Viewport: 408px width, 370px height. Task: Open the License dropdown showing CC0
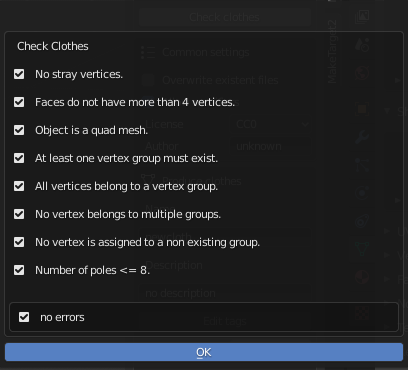pos(271,124)
